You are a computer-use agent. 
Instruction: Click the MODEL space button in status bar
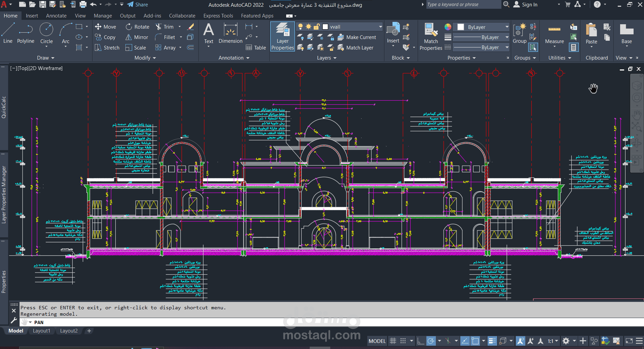pyautogui.click(x=377, y=341)
